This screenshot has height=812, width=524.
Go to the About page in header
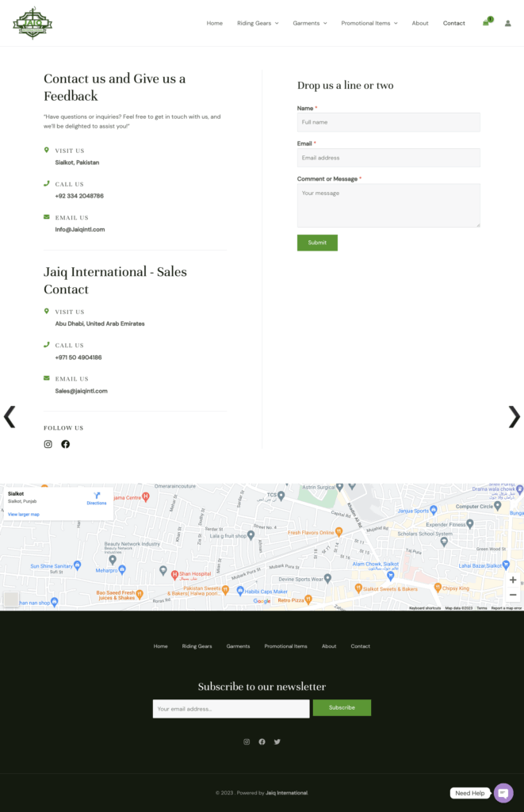(420, 23)
